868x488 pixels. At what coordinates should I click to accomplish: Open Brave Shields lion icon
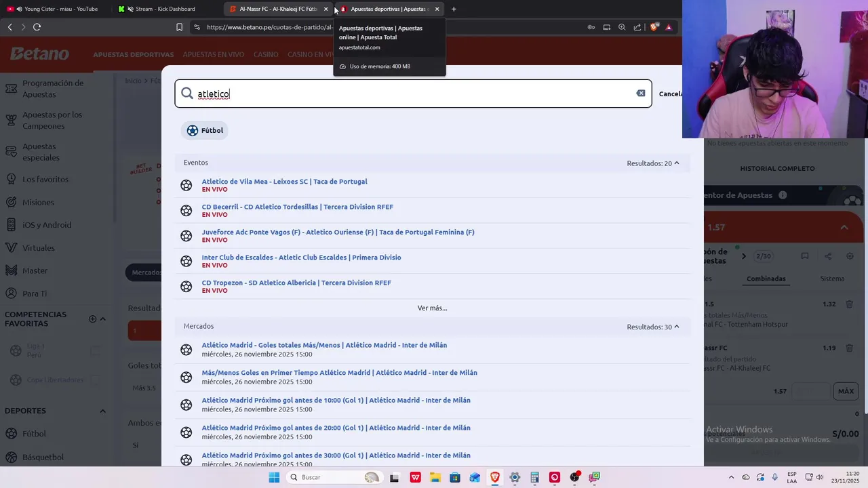(654, 27)
